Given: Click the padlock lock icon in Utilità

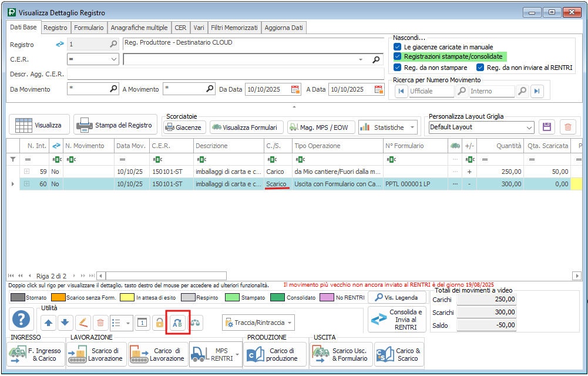Looking at the screenshot, I should click(159, 323).
